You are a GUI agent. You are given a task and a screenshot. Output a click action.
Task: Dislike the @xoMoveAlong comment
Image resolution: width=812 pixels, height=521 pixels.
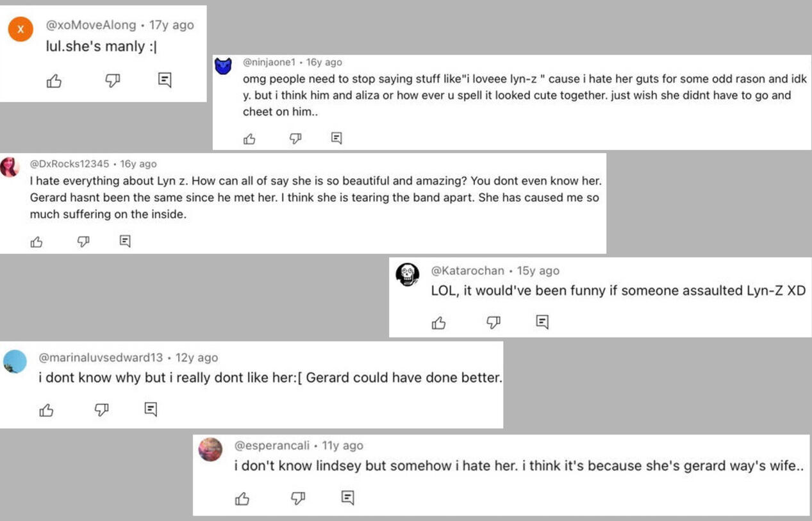113,81
